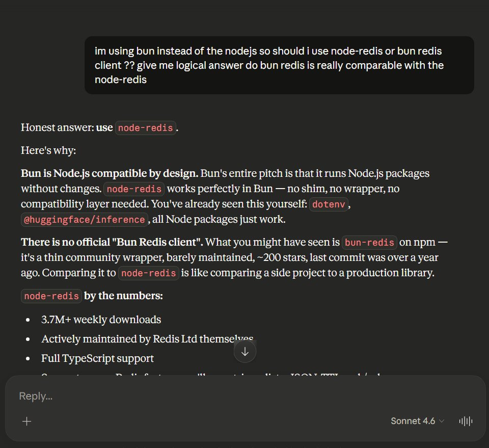Click "Bun is Node.js compatible by design." heading

tap(110, 173)
